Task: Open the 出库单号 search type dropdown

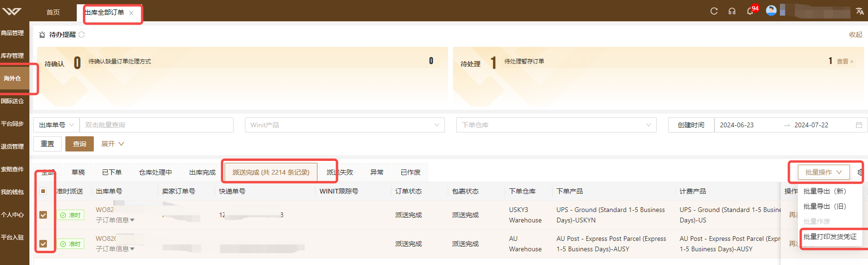Action: point(56,125)
